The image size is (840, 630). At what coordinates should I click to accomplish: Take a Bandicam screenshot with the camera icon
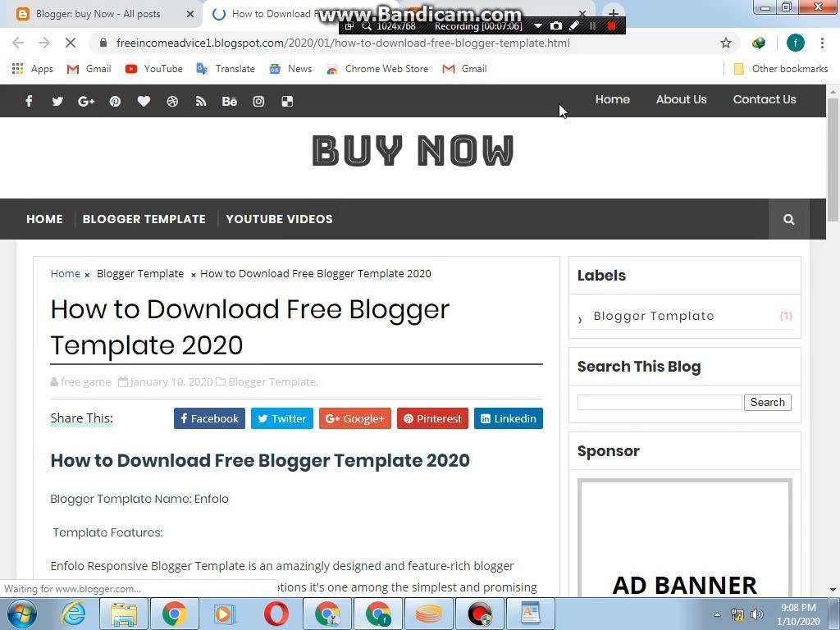tap(556, 25)
